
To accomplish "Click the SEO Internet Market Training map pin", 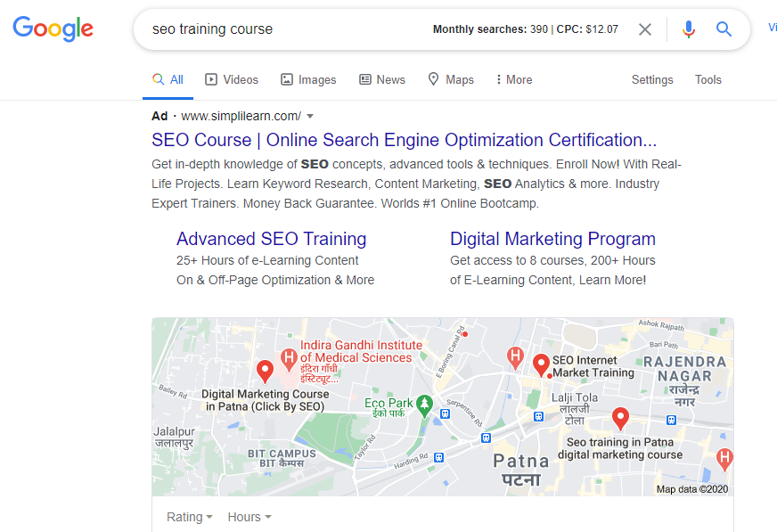I will click(x=541, y=365).
